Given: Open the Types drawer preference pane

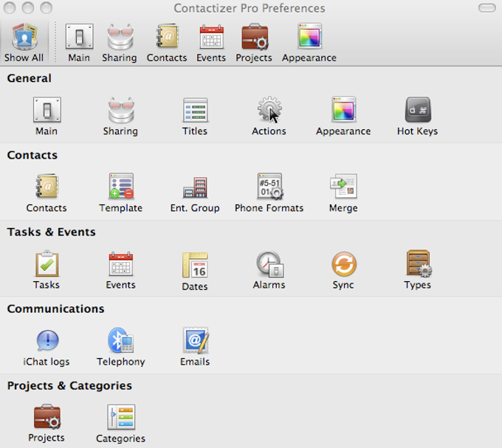Looking at the screenshot, I should pyautogui.click(x=418, y=270).
